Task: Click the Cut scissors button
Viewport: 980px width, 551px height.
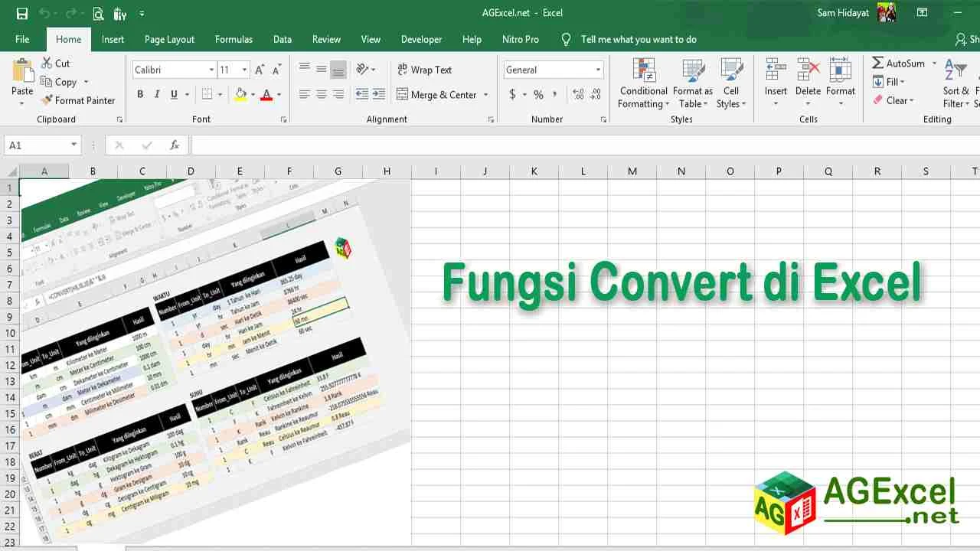Action: [55, 64]
